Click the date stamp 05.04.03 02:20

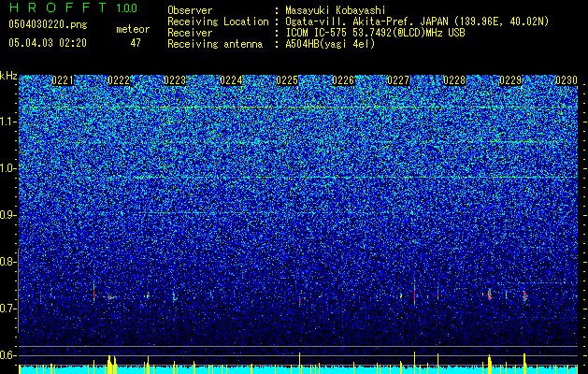(48, 43)
